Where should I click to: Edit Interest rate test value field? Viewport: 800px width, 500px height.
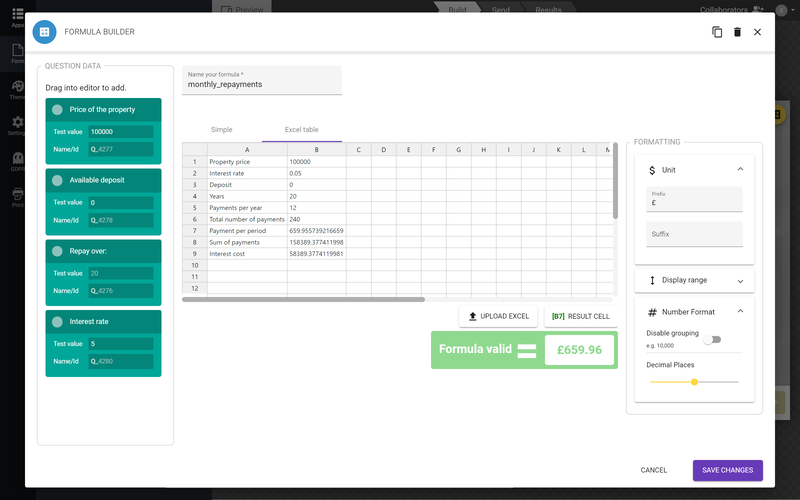pos(121,344)
